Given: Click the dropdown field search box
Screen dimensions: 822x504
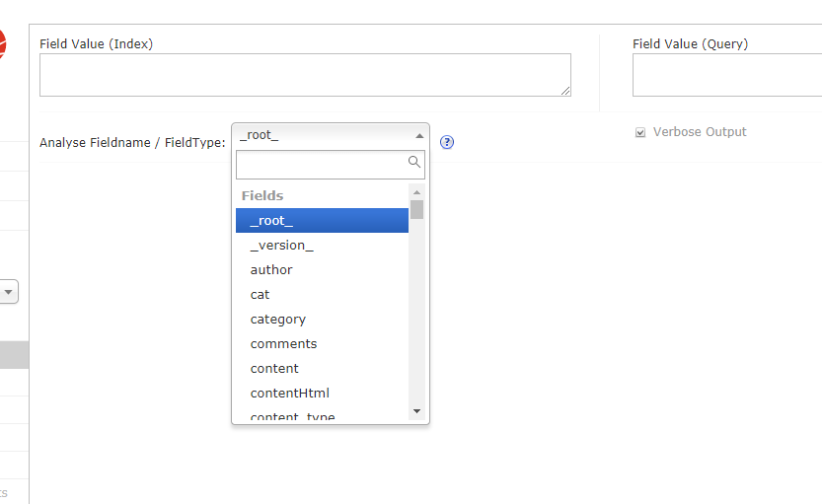Looking at the screenshot, I should tap(322, 164).
